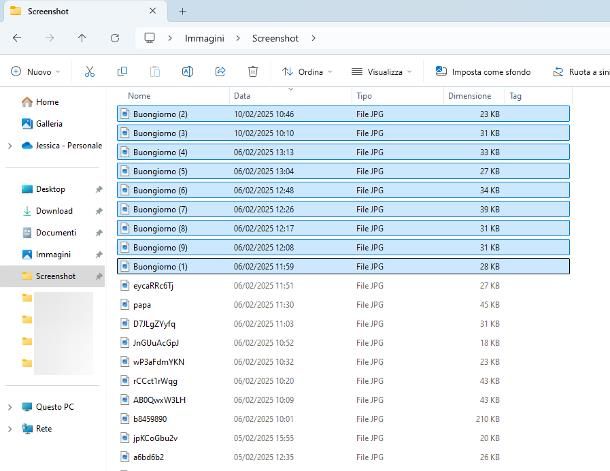The width and height of the screenshot is (610, 471).
Task: Open Desktop in the sidebar
Action: pos(44,189)
